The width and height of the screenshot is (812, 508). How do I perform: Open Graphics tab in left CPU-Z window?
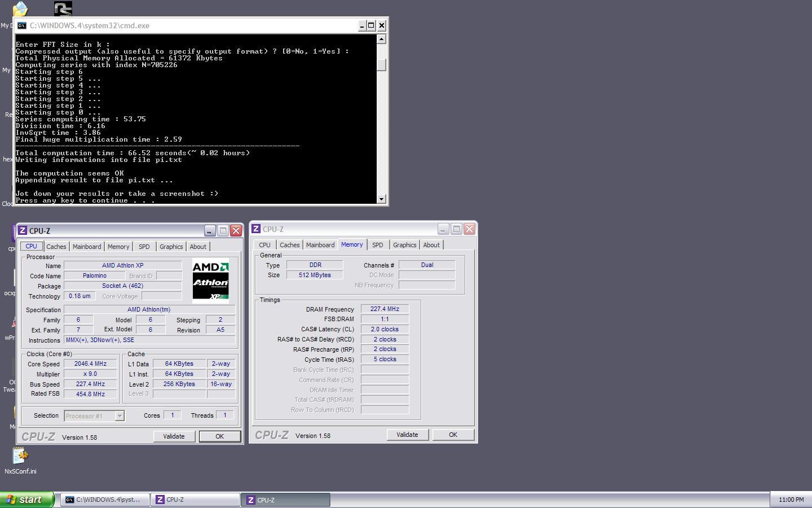coord(171,247)
